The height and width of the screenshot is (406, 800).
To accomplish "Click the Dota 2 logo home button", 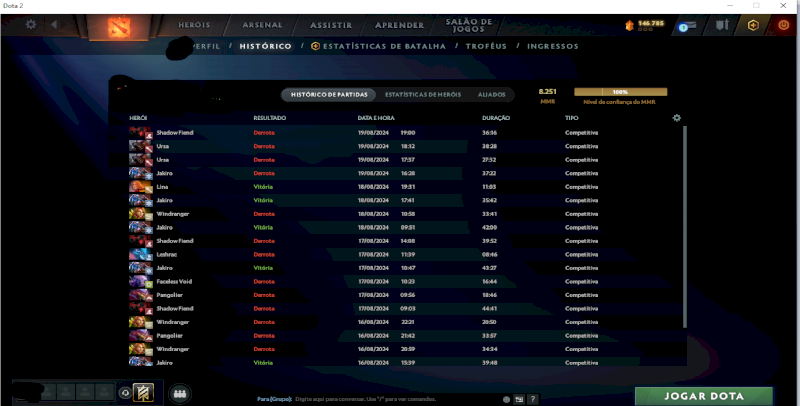I will point(119,27).
